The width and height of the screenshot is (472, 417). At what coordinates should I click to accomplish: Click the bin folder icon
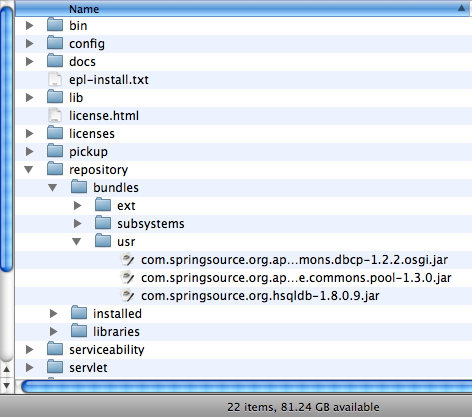click(x=55, y=25)
